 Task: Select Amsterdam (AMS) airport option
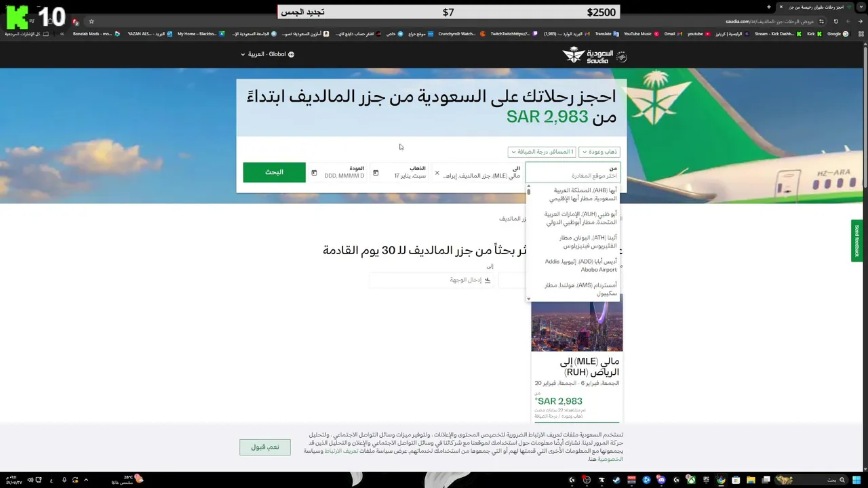575,289
